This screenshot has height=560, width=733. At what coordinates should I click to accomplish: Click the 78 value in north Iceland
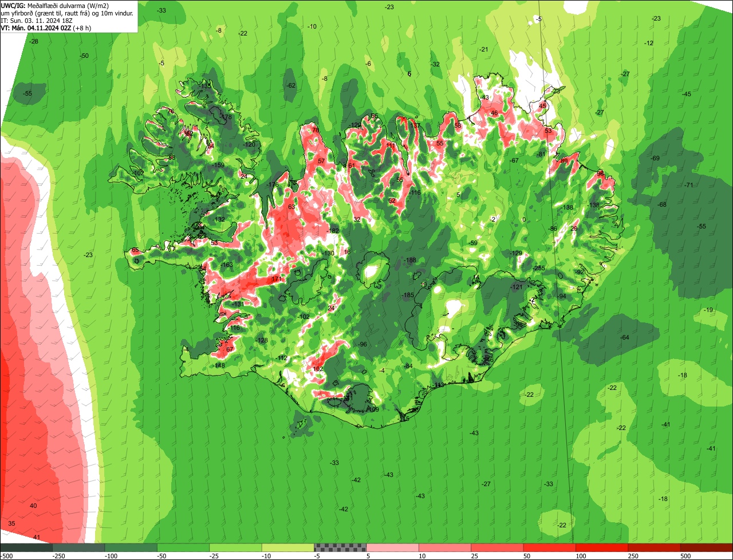pyautogui.click(x=316, y=131)
